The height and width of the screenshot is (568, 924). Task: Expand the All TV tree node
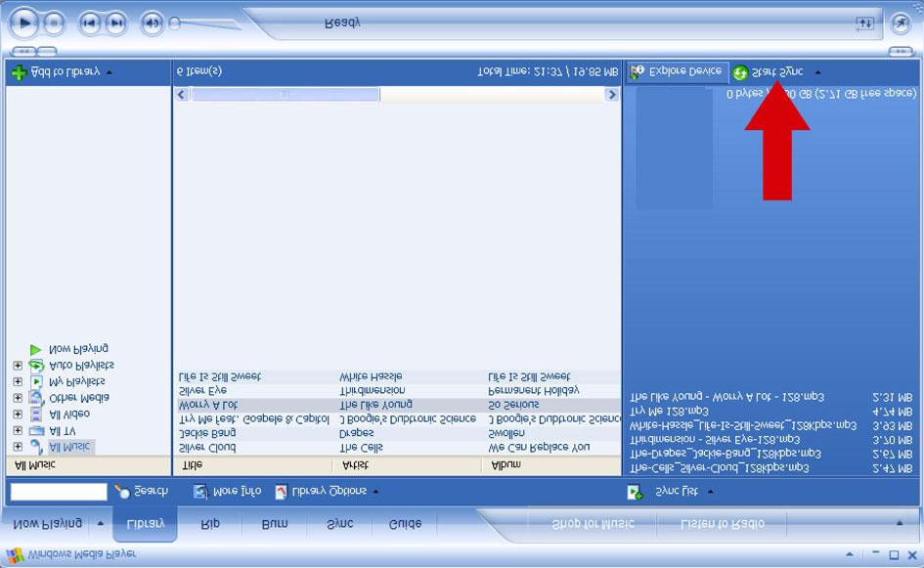18,431
